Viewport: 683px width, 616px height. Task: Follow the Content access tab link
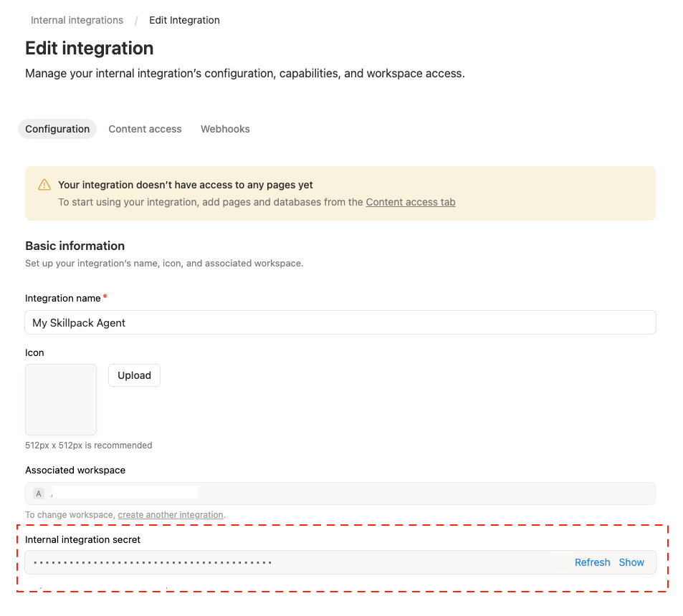[411, 202]
